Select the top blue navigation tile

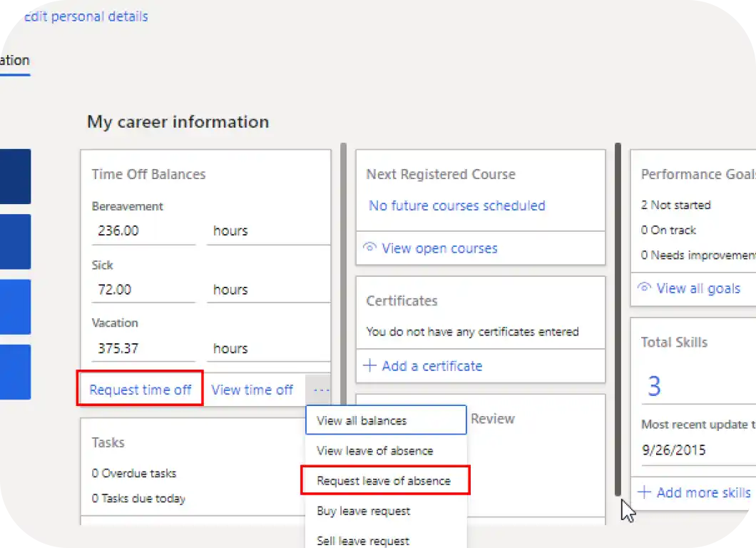16,176
